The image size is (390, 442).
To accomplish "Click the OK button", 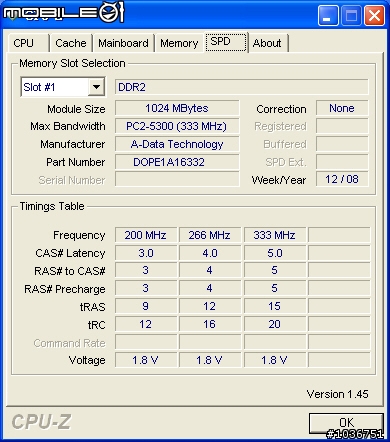I will point(346,423).
